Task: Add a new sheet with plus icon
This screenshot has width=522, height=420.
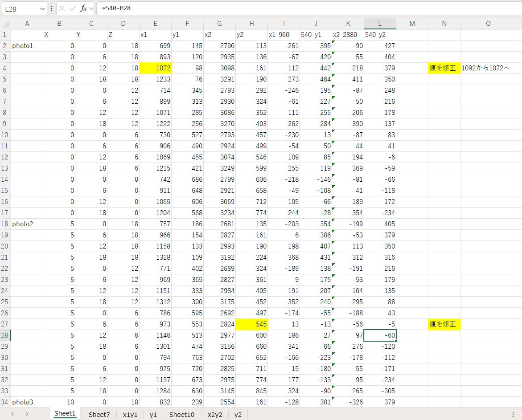Action: (x=269, y=414)
